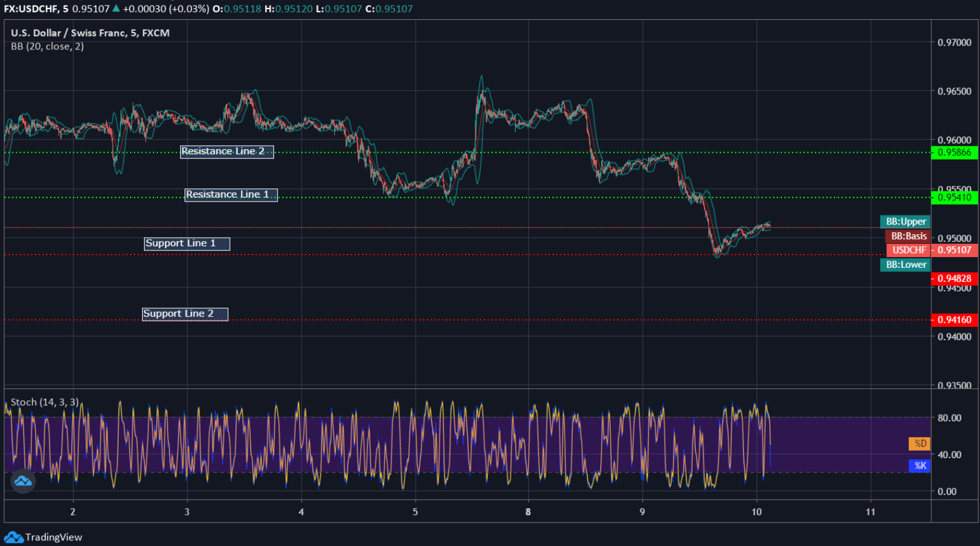Select the Resistance Line 2 text label
The height and width of the screenshot is (546, 980).
[226, 152]
